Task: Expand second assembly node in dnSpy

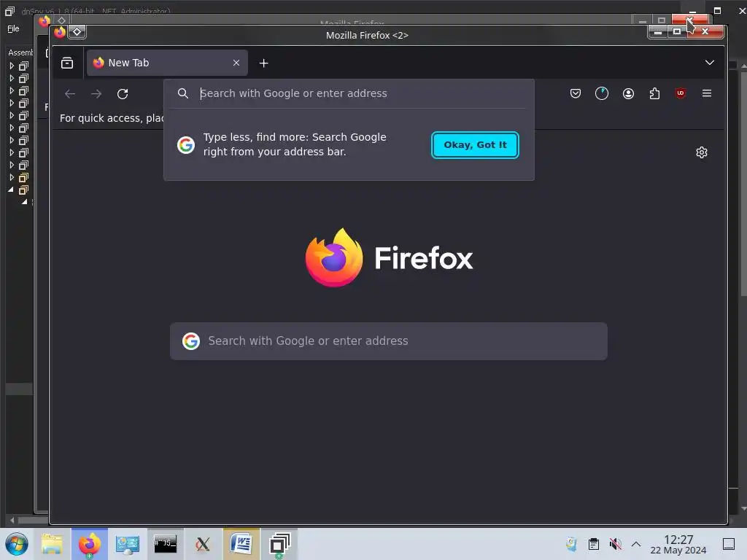Action: coord(12,78)
